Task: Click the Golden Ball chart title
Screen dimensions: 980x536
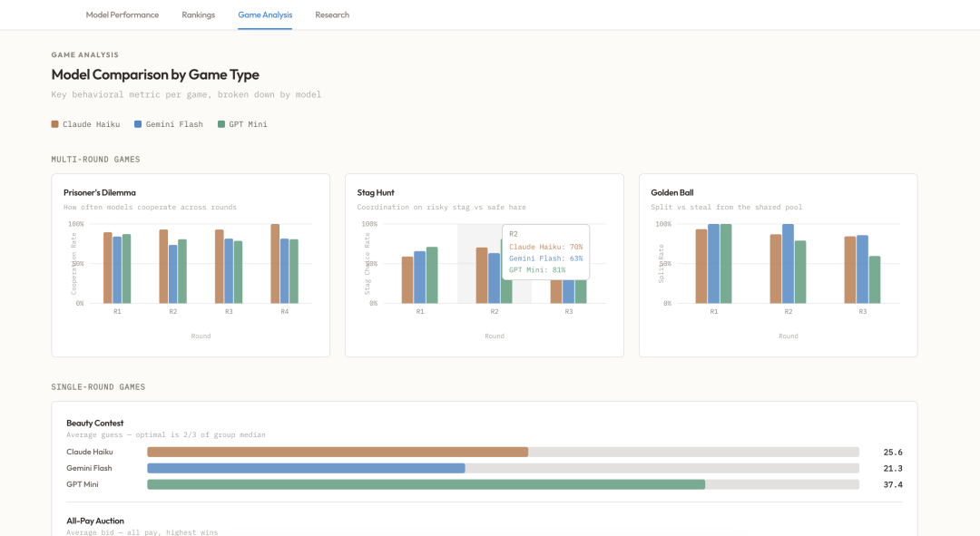Action: [x=671, y=192]
